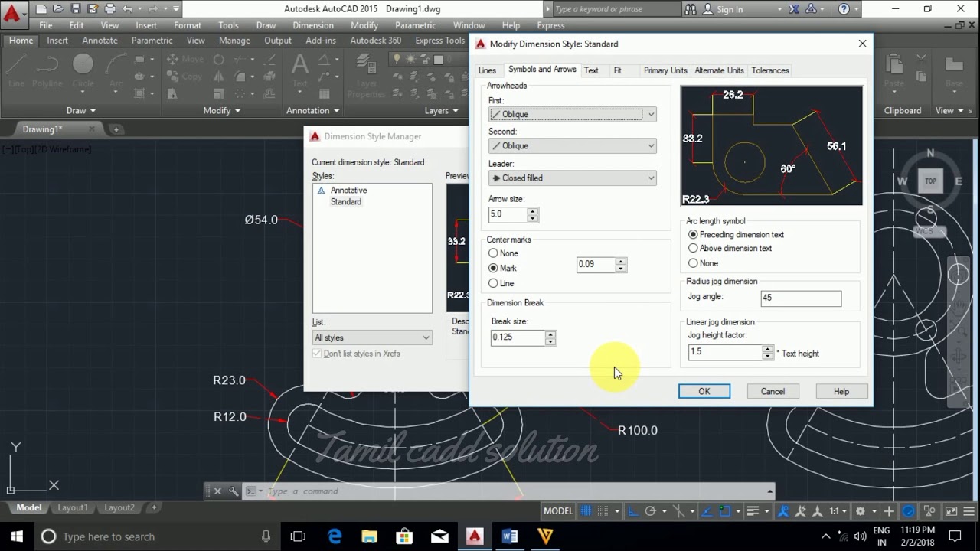Click the Plot printer icon in quick access toolbar
Image resolution: width=980 pixels, height=551 pixels.
coord(109,9)
